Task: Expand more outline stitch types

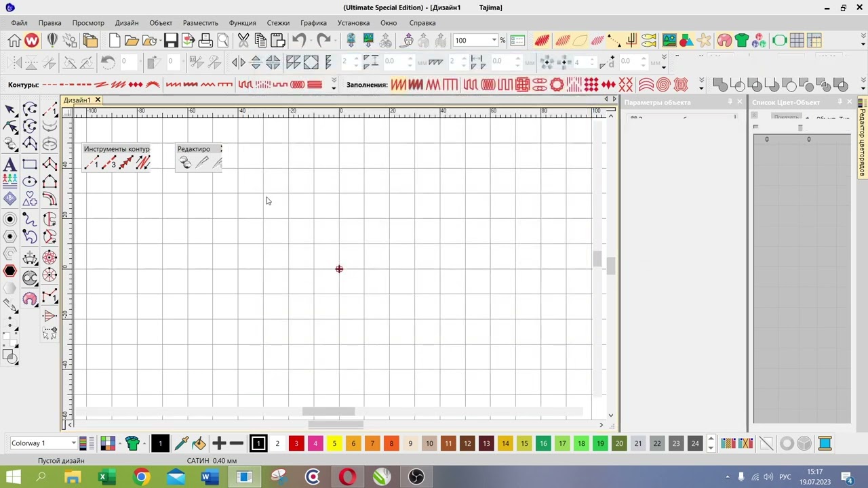Action: [x=334, y=85]
